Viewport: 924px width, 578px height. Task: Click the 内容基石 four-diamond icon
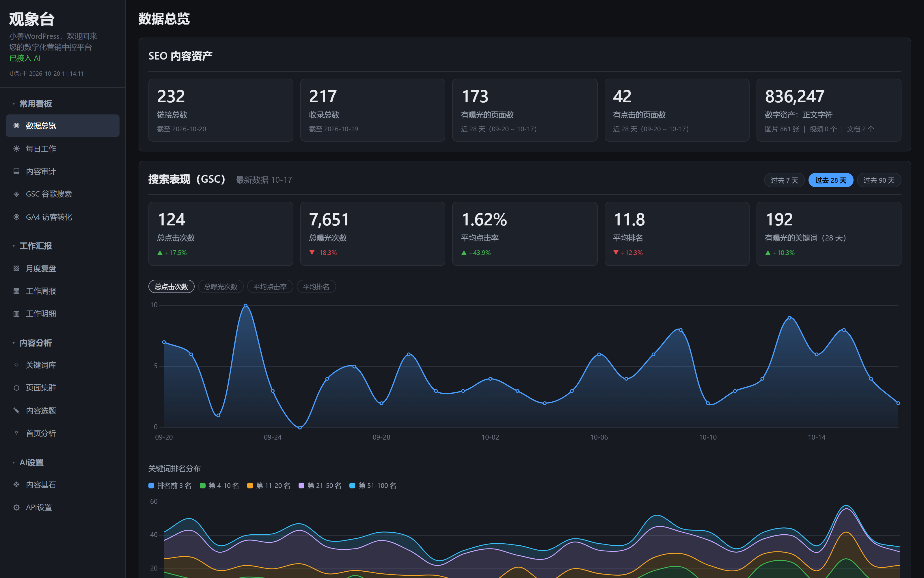click(x=16, y=485)
